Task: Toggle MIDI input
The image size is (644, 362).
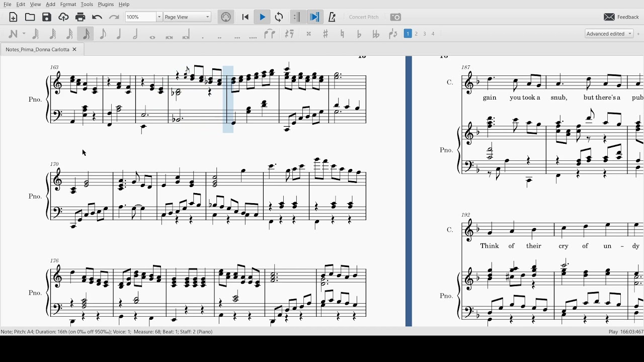Action: click(226, 17)
